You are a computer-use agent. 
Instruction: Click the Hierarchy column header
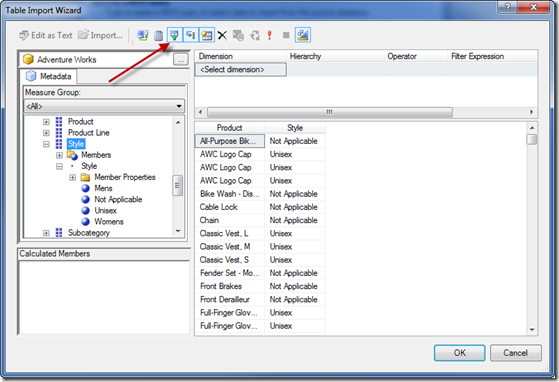335,56
